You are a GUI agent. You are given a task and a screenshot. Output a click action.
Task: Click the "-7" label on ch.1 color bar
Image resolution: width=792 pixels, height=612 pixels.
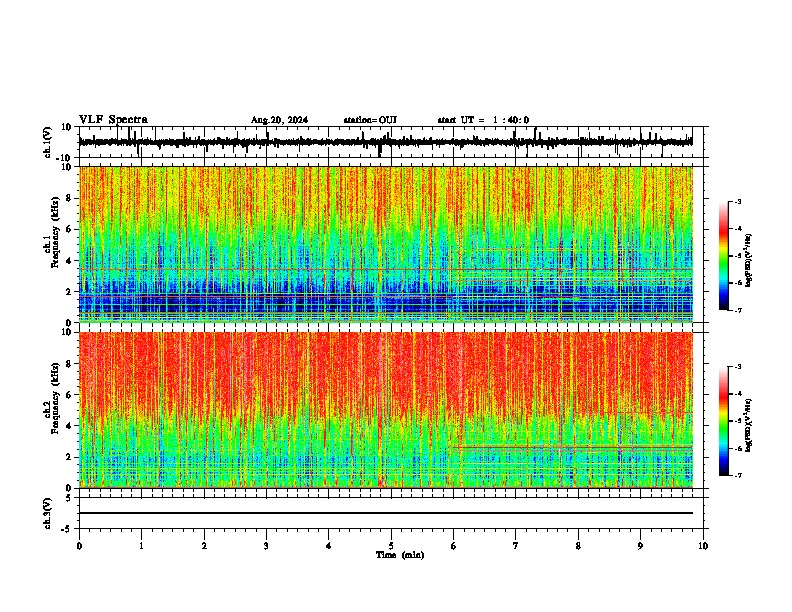pyautogui.click(x=737, y=310)
